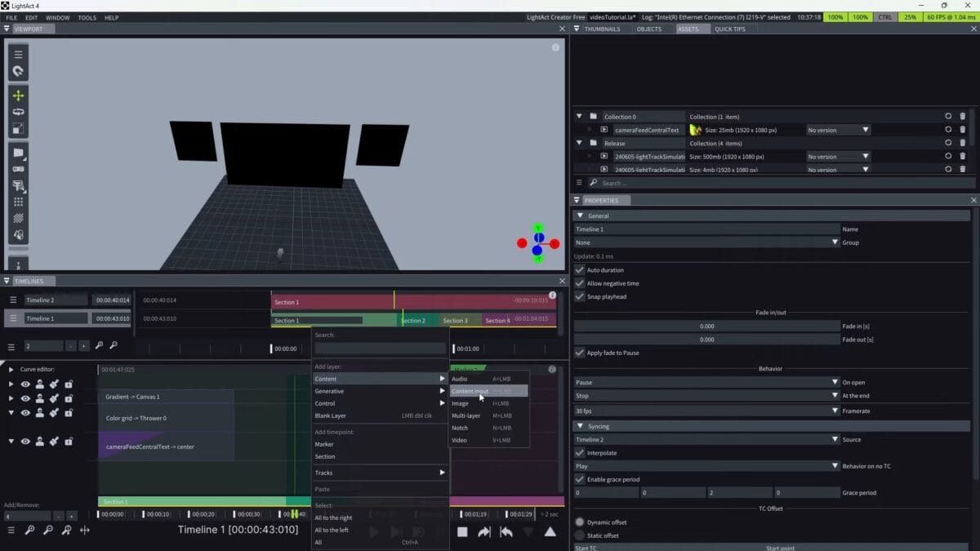Toggle the Auto duration checkbox
The image size is (980, 551).
[x=580, y=270]
